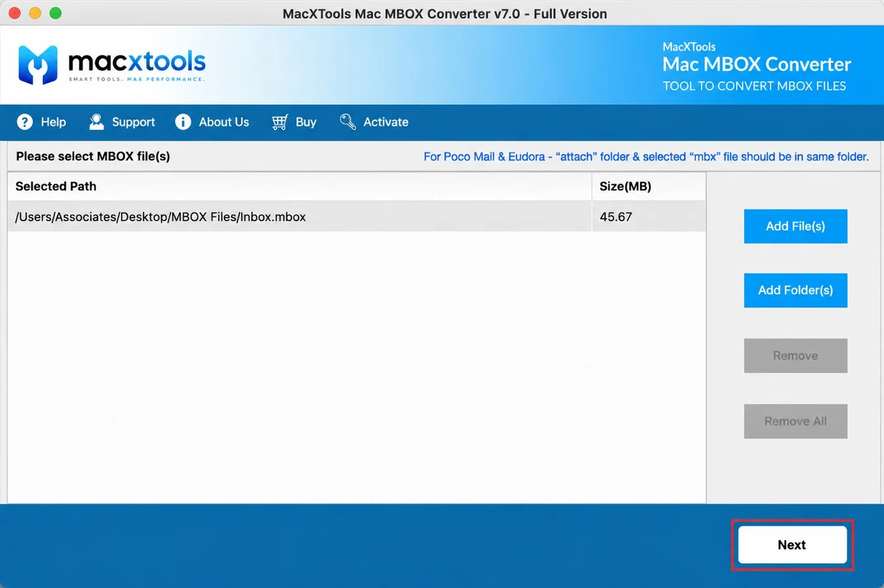
Task: Open the About Us menu item
Action: click(x=212, y=122)
